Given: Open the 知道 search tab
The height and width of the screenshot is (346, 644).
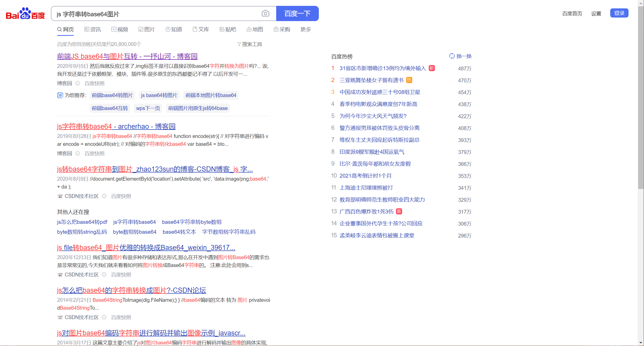Looking at the screenshot, I should pos(174,29).
